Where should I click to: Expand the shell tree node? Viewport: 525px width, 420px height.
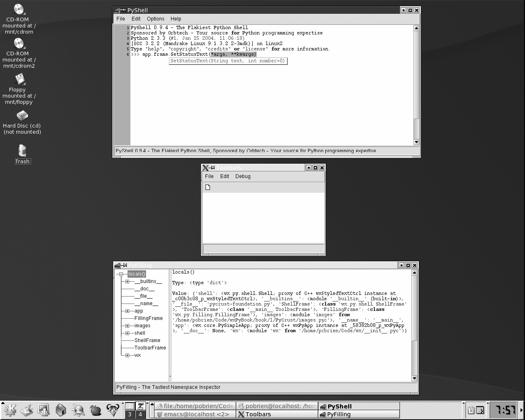pos(127,333)
